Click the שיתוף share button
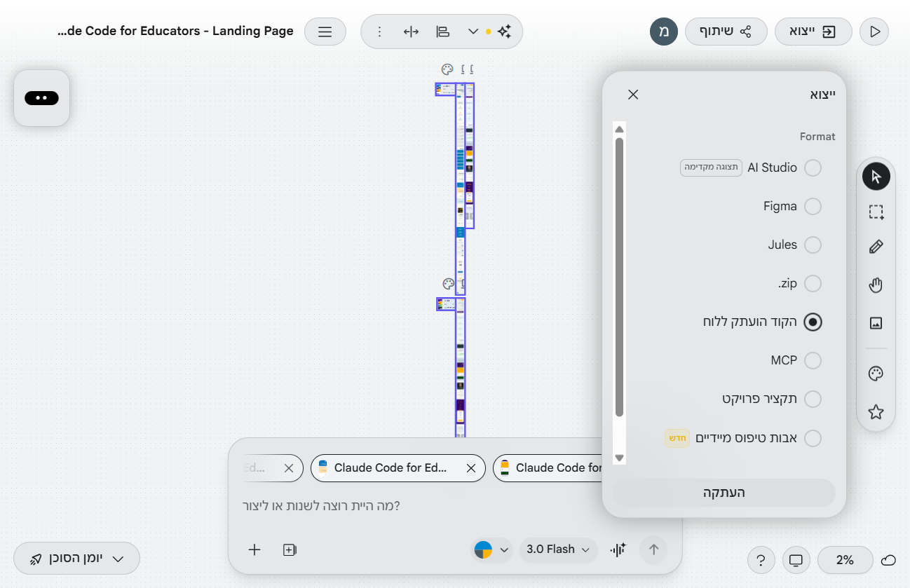910x588 pixels. click(726, 32)
